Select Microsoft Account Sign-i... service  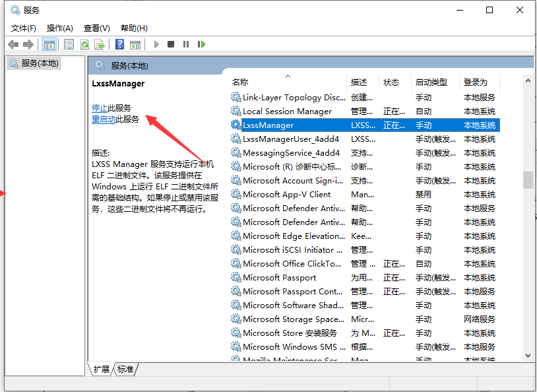(x=365, y=181)
